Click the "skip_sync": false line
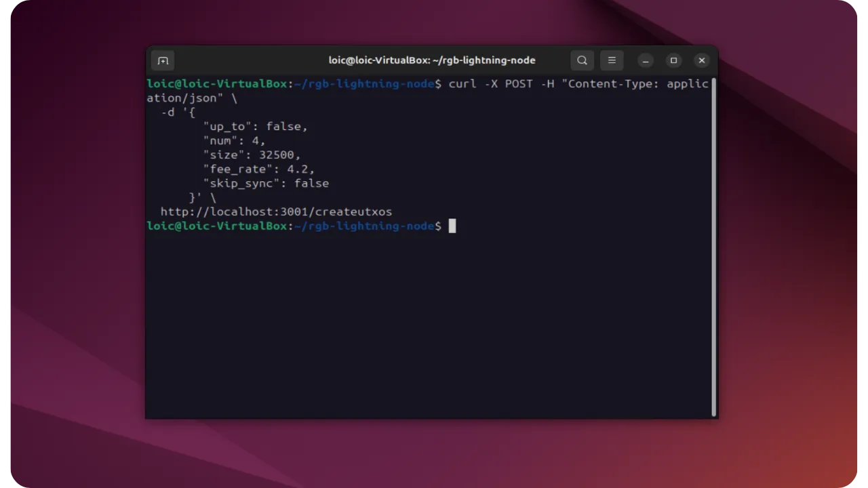The width and height of the screenshot is (868, 488). tap(266, 183)
